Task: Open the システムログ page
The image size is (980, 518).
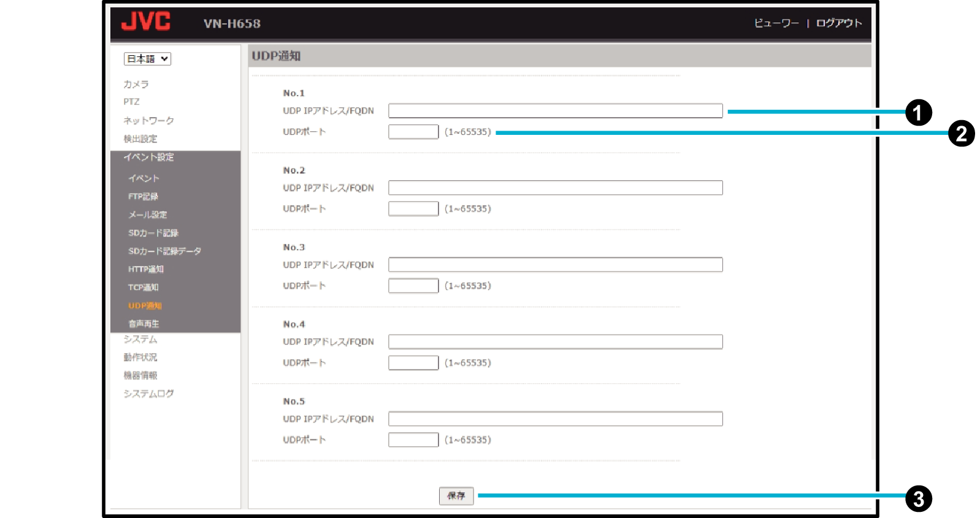Action: click(149, 394)
